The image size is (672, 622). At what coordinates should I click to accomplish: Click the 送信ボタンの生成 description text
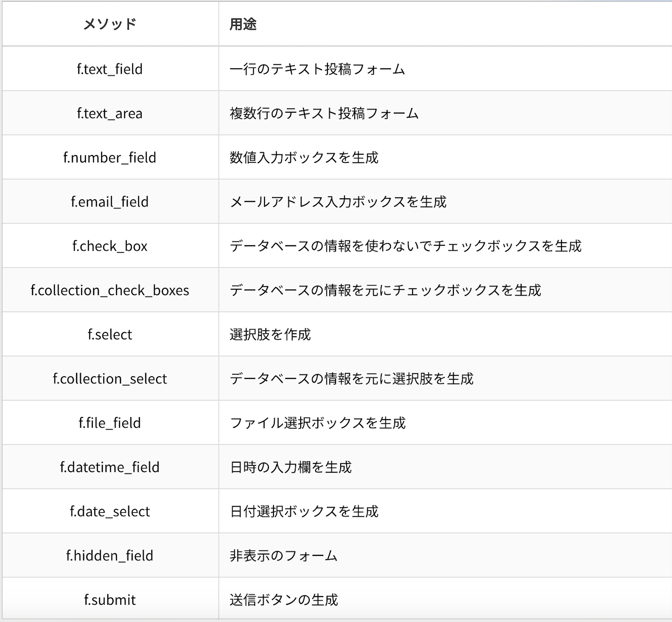pos(284,600)
